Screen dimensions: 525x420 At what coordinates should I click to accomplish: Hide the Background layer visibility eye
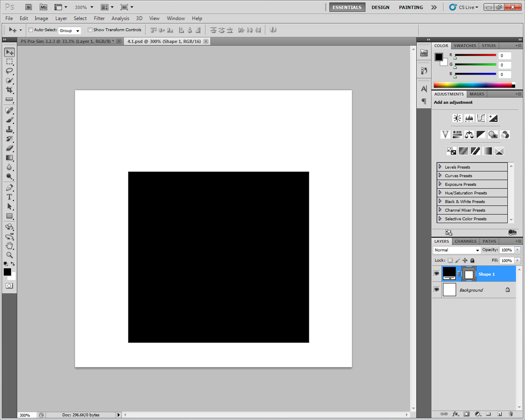[x=437, y=290]
